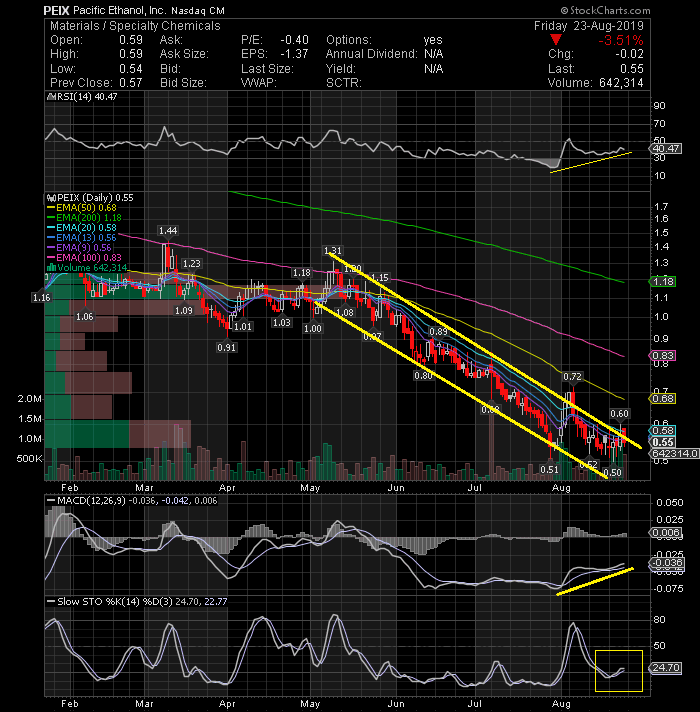Click the 2.0M volume scale label
700x712 pixels.
click(30, 399)
